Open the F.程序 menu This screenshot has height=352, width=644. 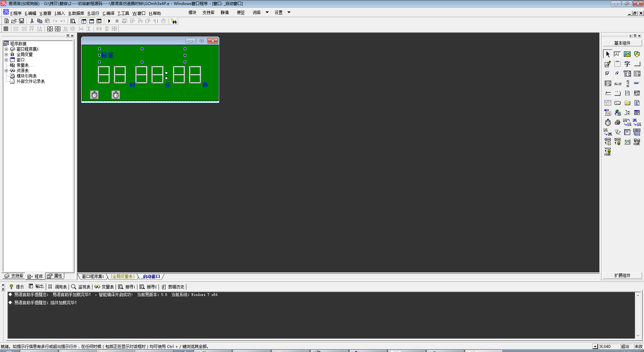point(16,13)
